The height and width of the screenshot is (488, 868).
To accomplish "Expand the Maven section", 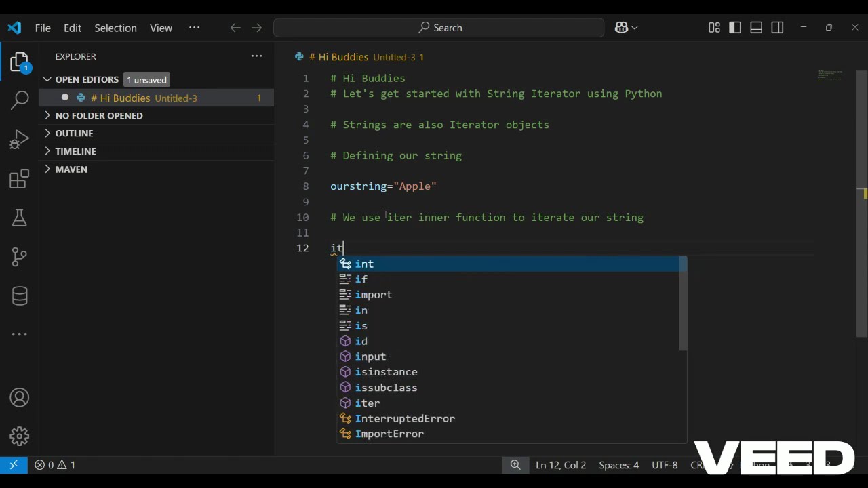I will click(x=71, y=169).
